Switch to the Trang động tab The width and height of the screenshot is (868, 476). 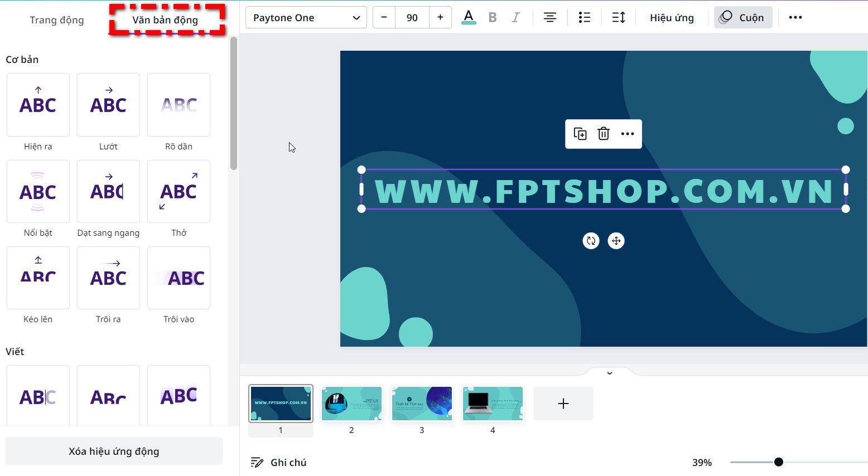click(57, 20)
